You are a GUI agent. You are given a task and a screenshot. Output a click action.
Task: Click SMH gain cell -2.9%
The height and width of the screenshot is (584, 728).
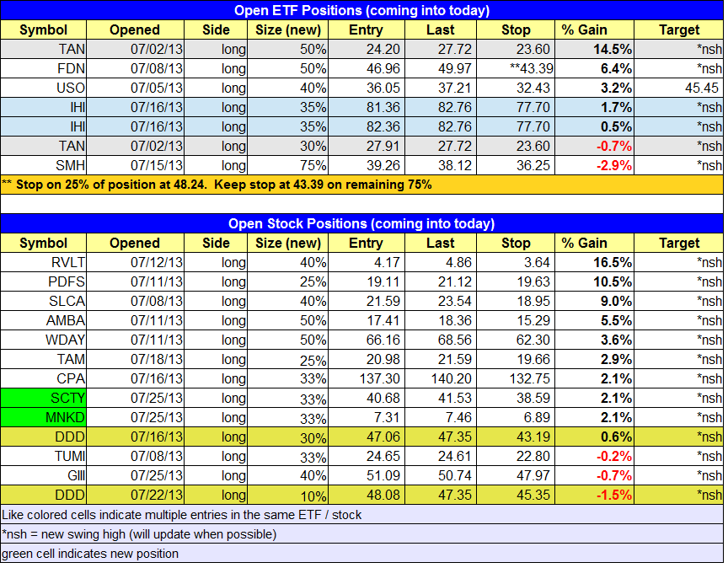tap(595, 165)
